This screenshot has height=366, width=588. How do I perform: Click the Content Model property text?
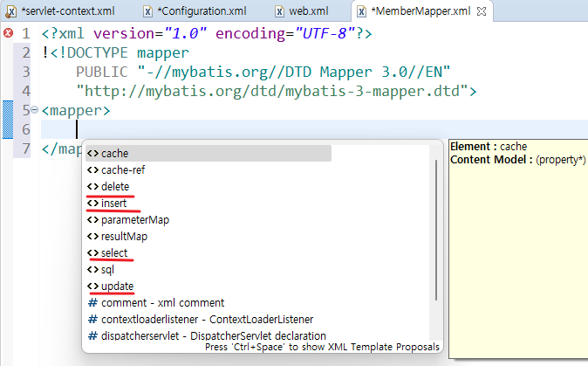(x=517, y=160)
